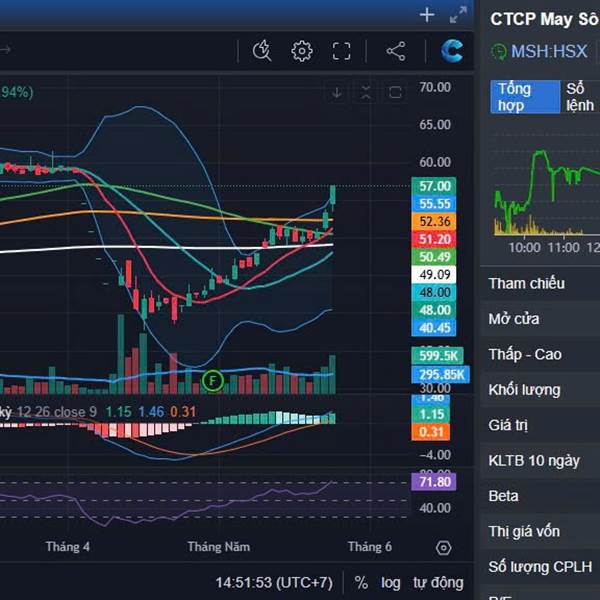
Task: Click the Thấp - Cao row
Action: [540, 354]
